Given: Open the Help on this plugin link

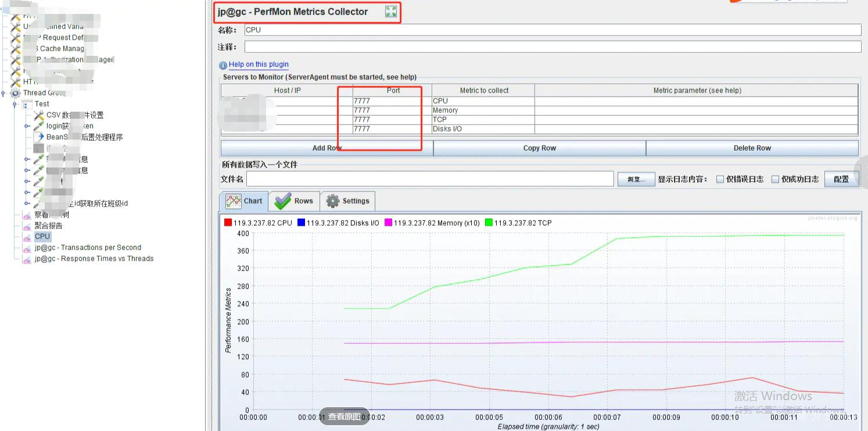Looking at the screenshot, I should (259, 65).
